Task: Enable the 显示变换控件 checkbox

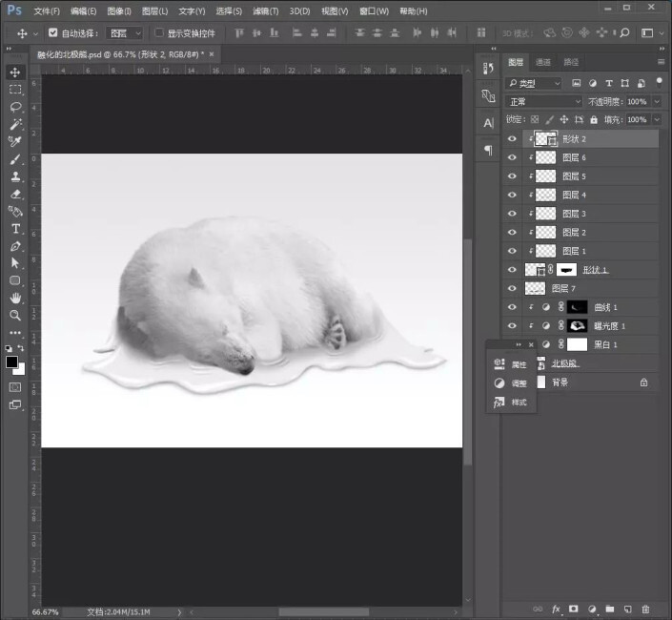Action: pos(159,32)
